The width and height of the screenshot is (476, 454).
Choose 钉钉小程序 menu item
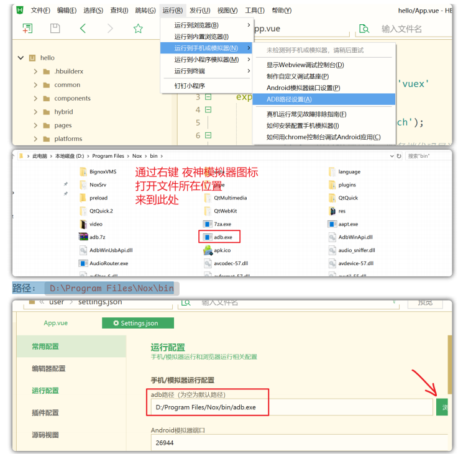tap(206, 86)
